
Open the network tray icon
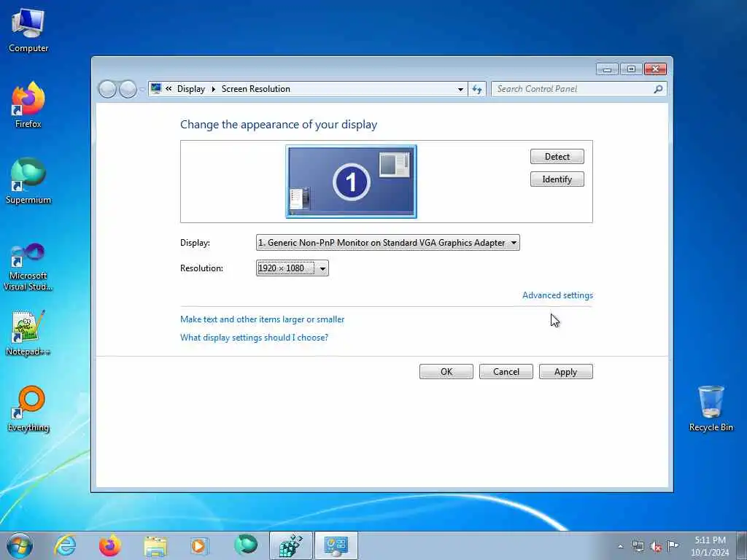(638, 547)
